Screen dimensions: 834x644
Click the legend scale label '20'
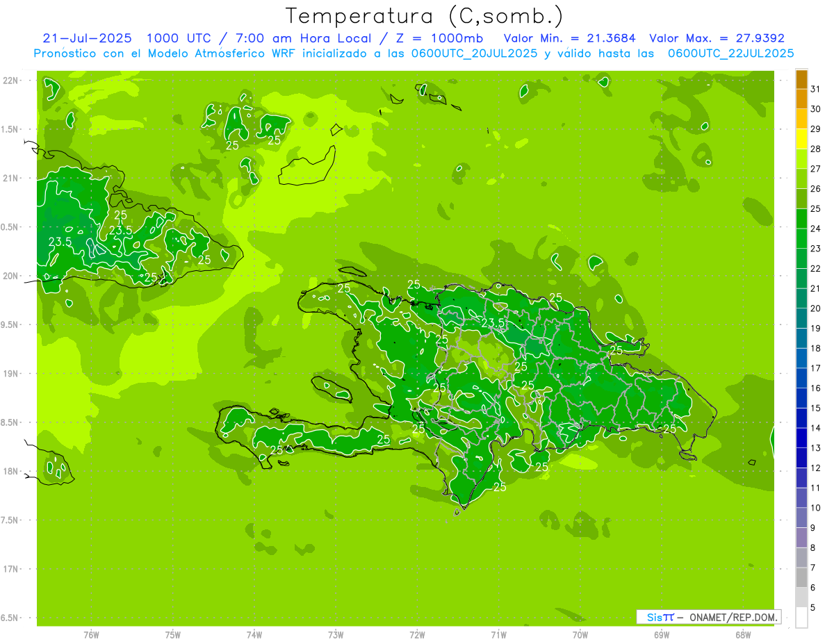point(815,308)
